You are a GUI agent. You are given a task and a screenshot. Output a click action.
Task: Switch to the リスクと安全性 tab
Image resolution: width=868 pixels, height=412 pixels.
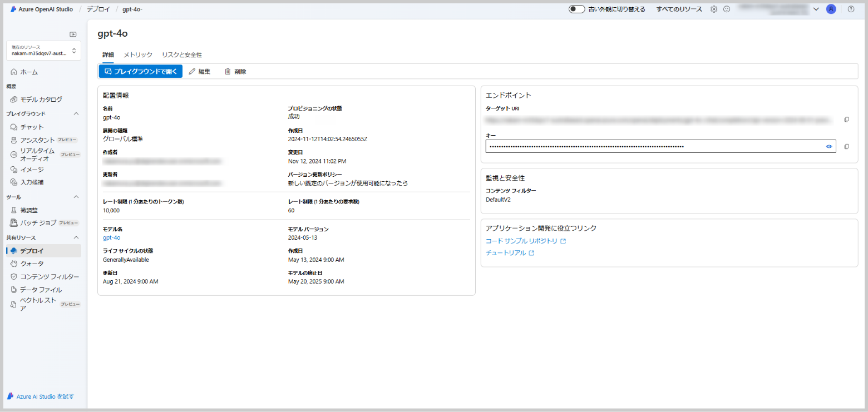181,55
